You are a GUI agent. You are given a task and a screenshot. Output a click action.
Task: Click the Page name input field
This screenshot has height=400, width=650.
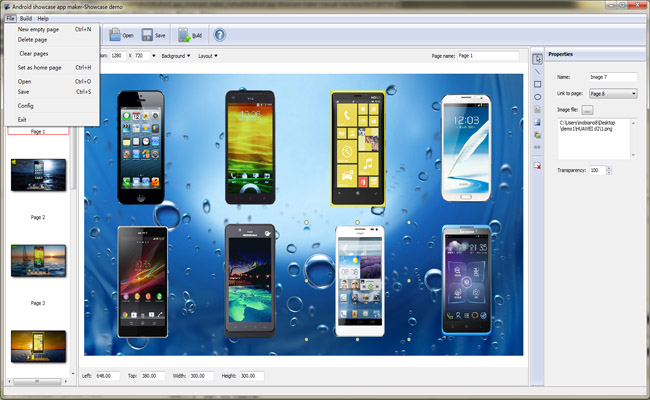click(x=488, y=56)
